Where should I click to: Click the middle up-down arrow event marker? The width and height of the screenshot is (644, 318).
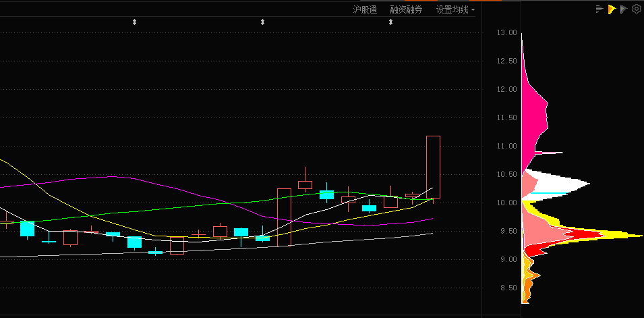tap(262, 22)
